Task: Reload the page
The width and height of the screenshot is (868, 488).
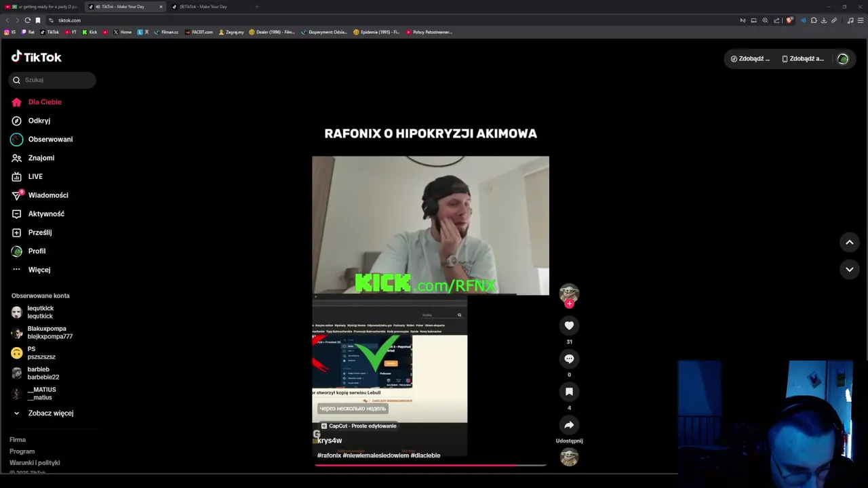Action: (27, 20)
